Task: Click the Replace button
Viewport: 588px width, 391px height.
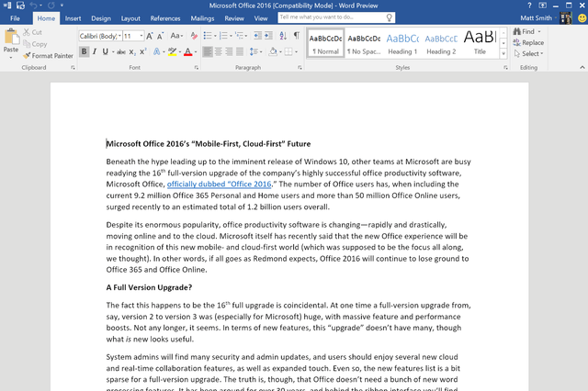Action: (528, 43)
